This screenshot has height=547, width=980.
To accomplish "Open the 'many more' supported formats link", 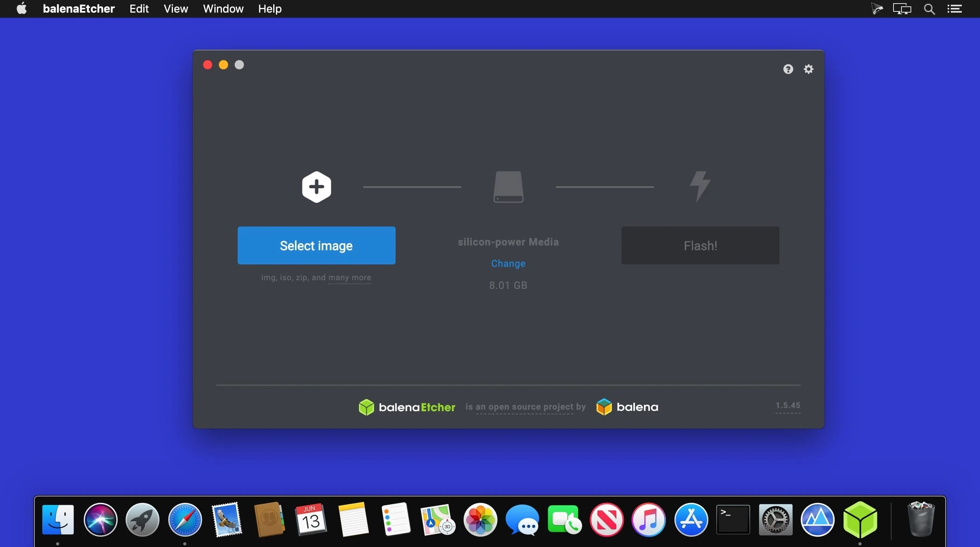I will (x=350, y=277).
